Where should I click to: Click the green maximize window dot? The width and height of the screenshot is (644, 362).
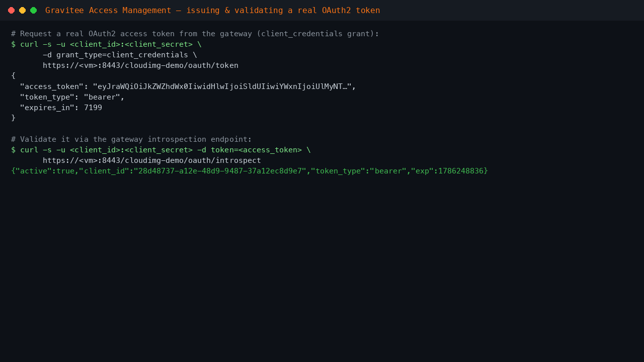pyautogui.click(x=33, y=10)
